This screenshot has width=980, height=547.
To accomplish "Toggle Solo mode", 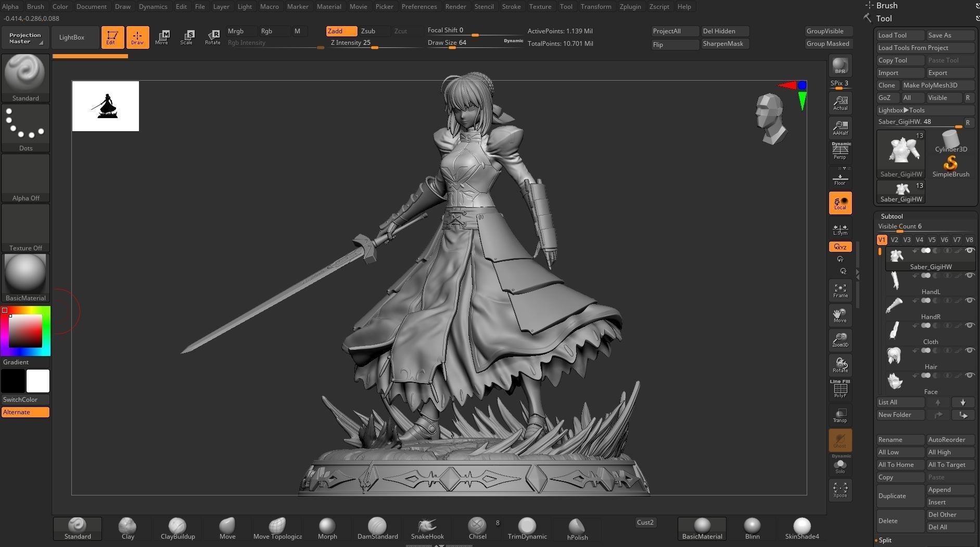I will (840, 465).
